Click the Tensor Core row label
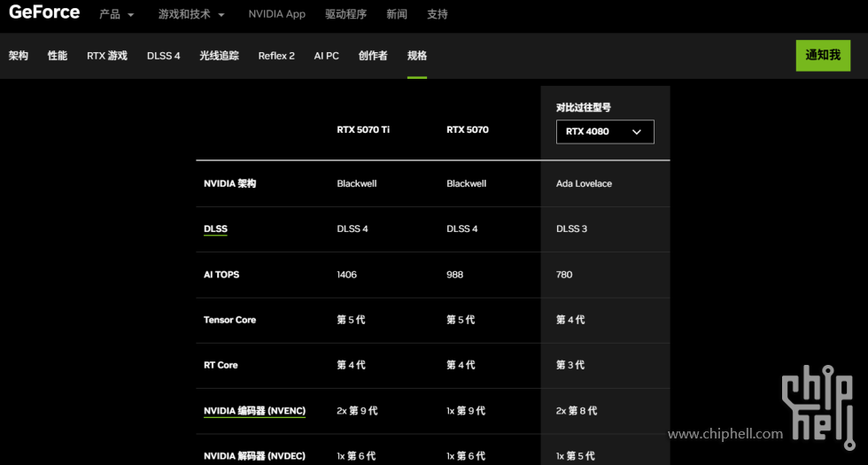 tap(229, 320)
